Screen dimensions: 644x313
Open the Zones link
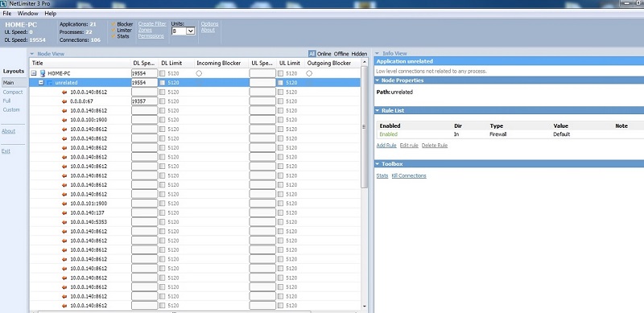click(145, 30)
